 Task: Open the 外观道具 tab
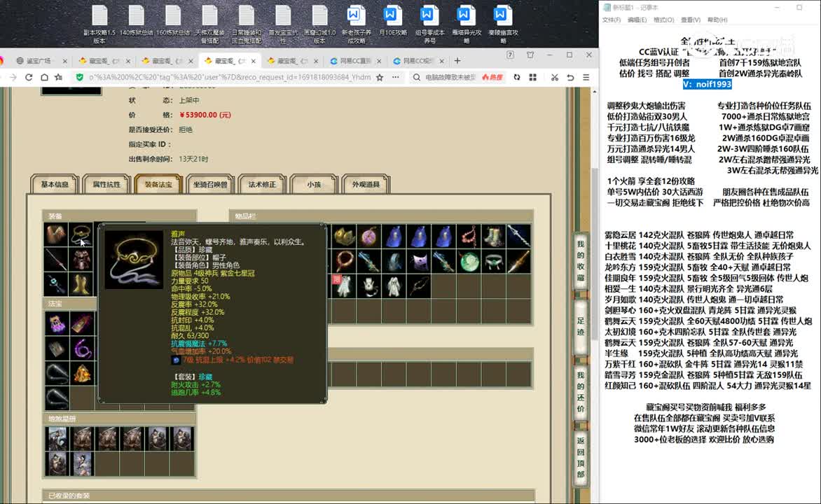pos(366,184)
